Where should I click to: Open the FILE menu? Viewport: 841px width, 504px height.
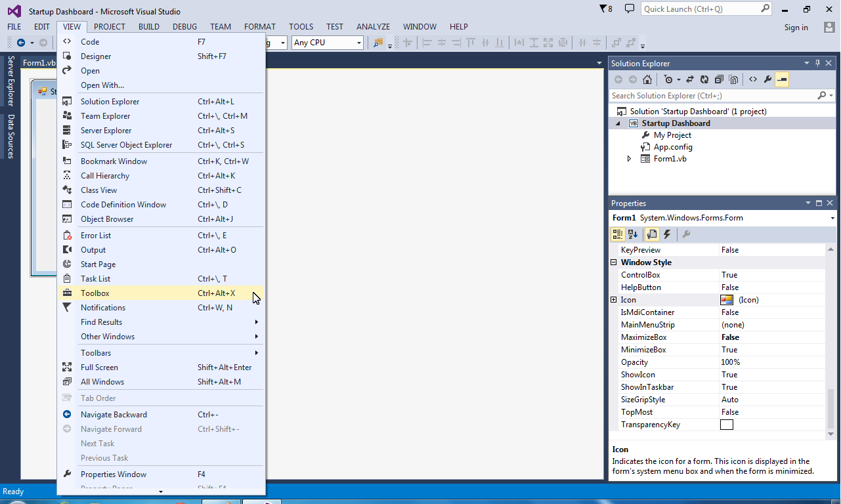[14, 27]
